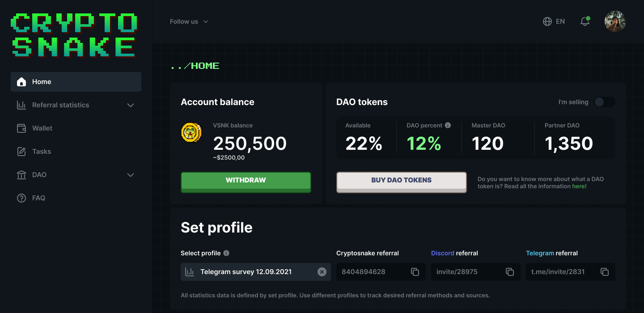This screenshot has height=313, width=644.
Task: Open the user profile avatar
Action: tap(614, 21)
